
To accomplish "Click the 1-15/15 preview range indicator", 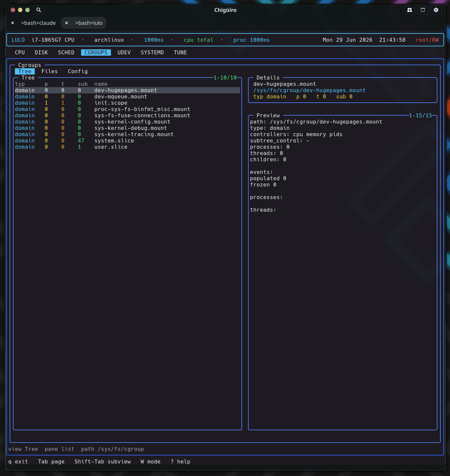I will [421, 115].
